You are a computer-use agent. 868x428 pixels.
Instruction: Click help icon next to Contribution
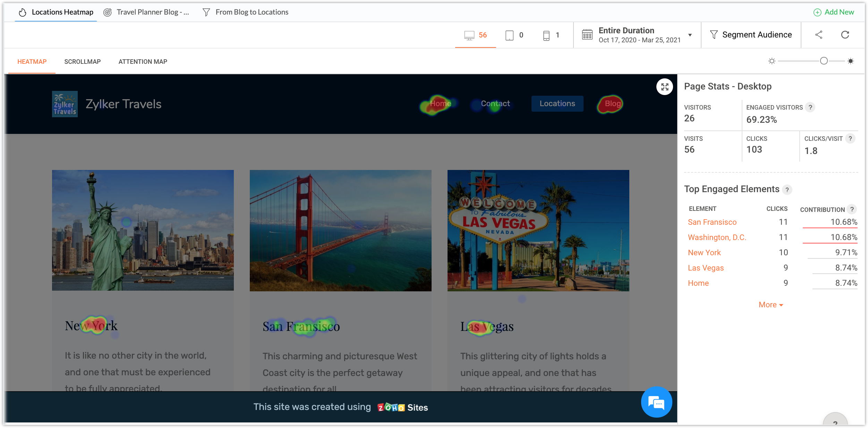(852, 209)
